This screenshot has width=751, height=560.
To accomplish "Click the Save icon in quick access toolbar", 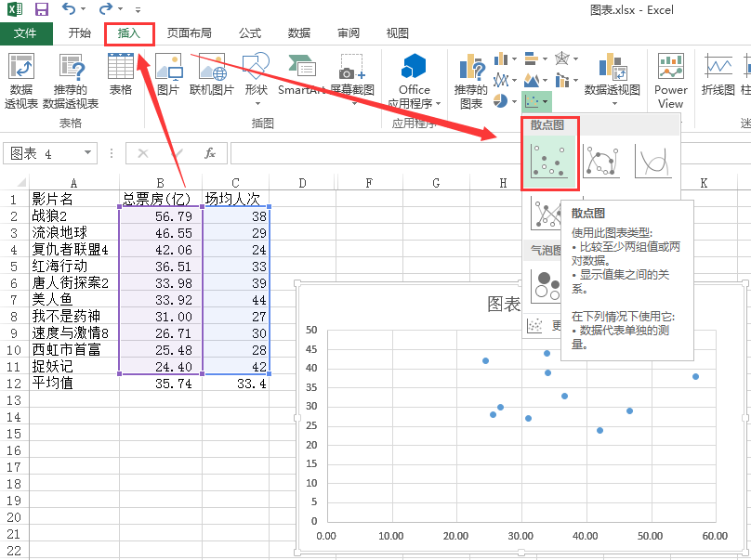I will pyautogui.click(x=42, y=8).
